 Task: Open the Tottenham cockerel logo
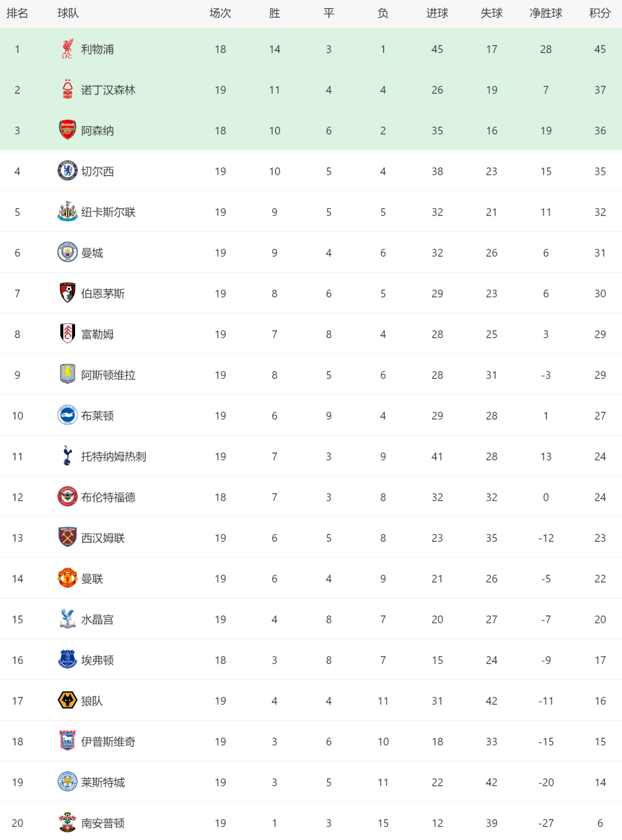tap(67, 456)
